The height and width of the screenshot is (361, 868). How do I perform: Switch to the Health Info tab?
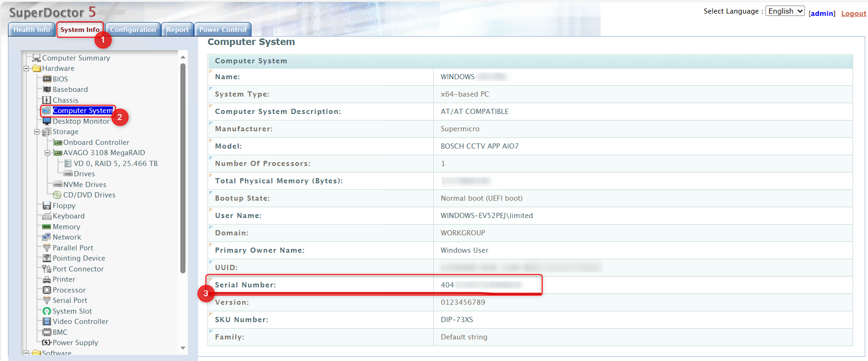tap(31, 30)
